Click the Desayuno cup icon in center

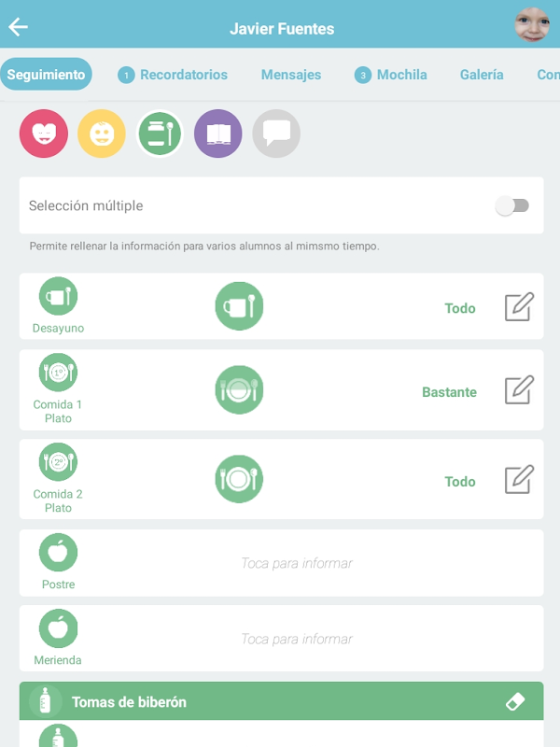239,306
